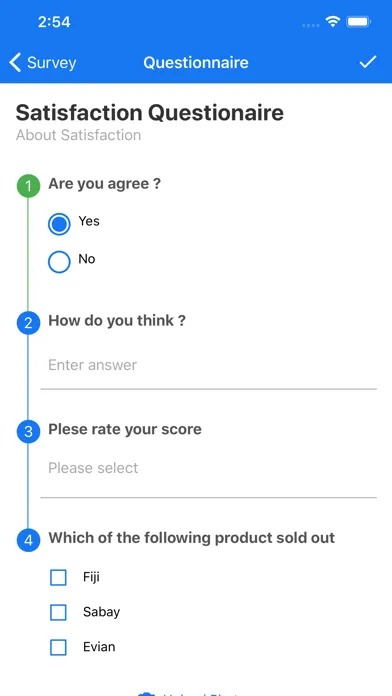Image resolution: width=392 pixels, height=696 pixels.
Task: Tap the step 4 number badge
Action: pyautogui.click(x=28, y=540)
